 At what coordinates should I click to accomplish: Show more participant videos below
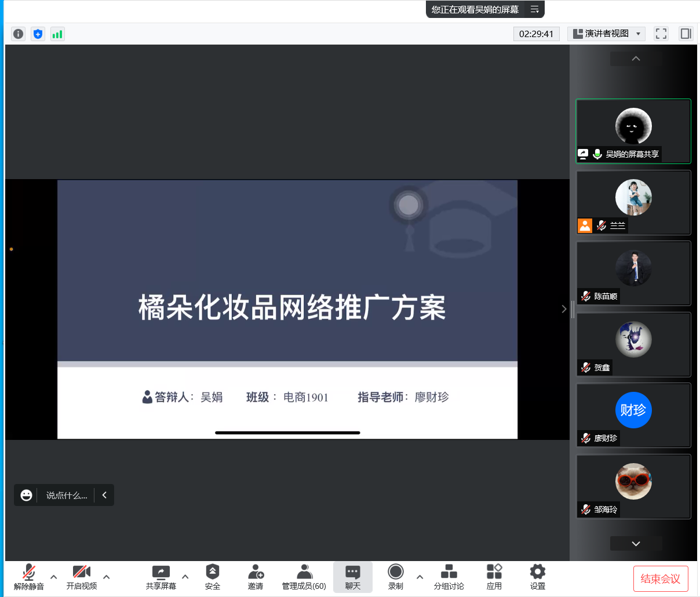[636, 544]
